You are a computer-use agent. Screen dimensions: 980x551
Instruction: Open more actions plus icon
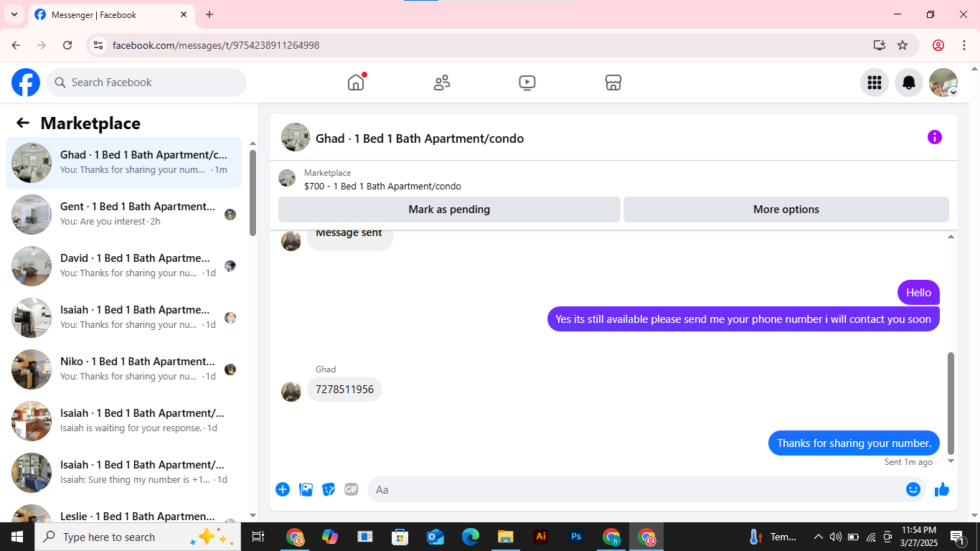[x=283, y=489]
